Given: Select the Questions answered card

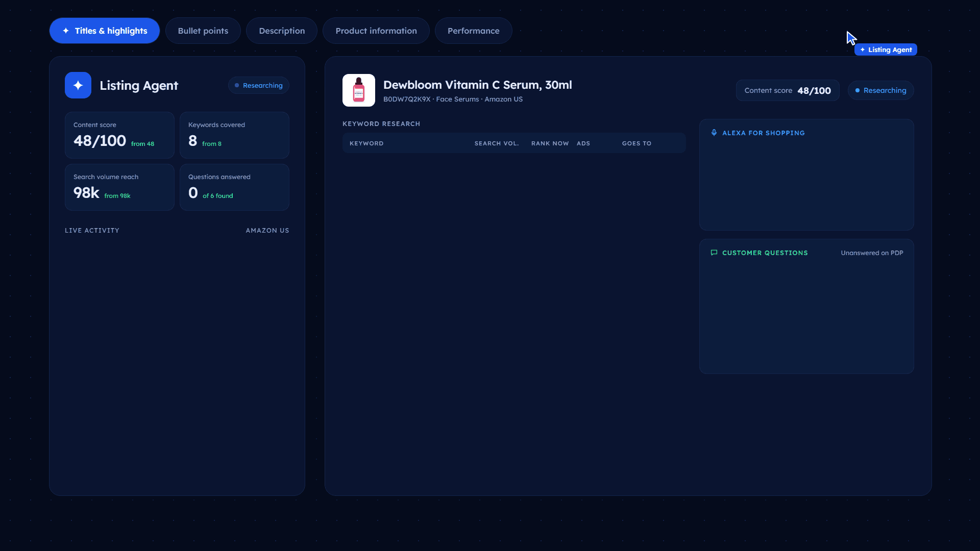Looking at the screenshot, I should tap(234, 187).
